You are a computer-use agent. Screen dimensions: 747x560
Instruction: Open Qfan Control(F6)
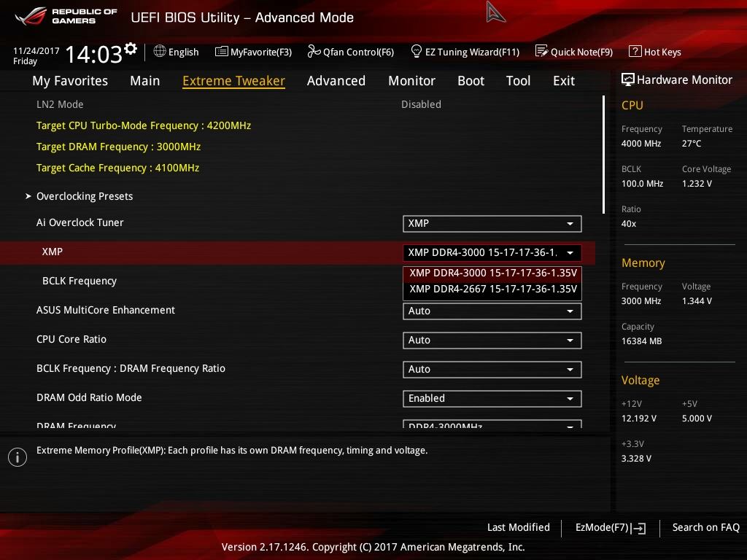coord(358,52)
